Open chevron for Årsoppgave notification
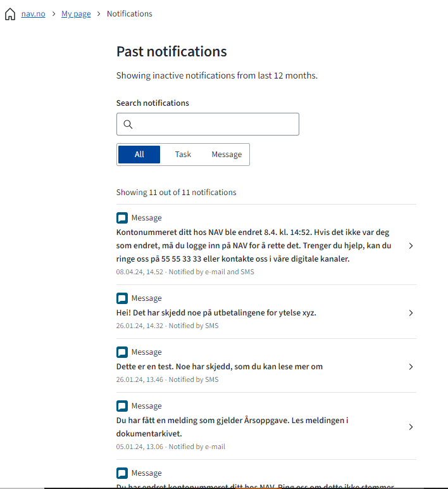Screen dimensions: 448x489 click(x=411, y=427)
